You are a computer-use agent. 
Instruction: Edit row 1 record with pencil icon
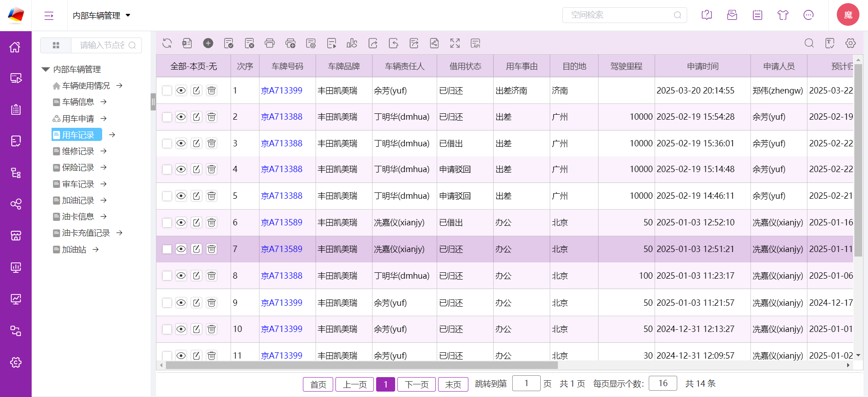[196, 90]
